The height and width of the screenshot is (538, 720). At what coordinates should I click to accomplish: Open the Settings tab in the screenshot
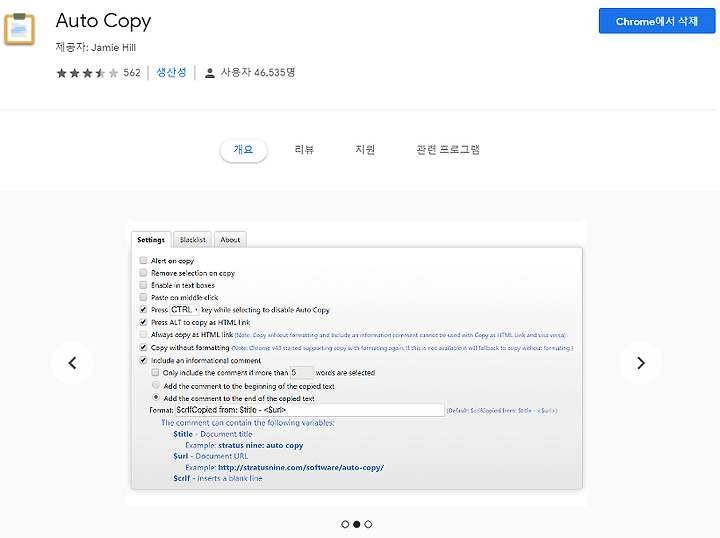pyautogui.click(x=151, y=240)
